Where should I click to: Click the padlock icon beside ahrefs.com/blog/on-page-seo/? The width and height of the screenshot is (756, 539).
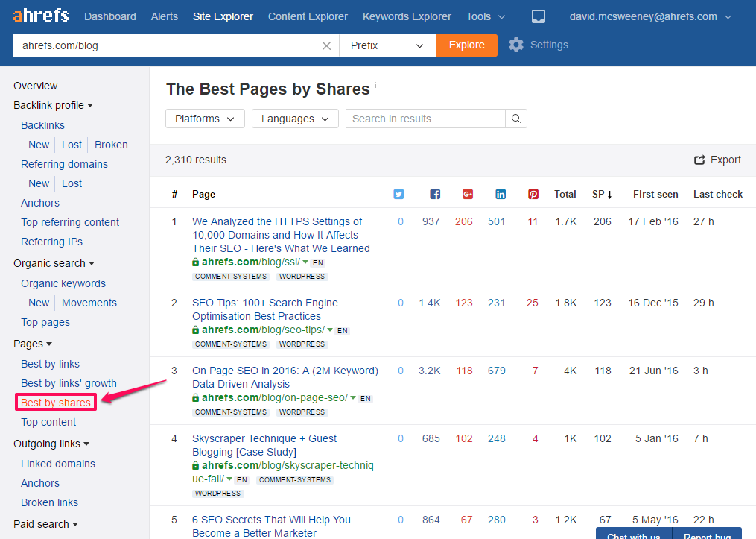tap(195, 398)
